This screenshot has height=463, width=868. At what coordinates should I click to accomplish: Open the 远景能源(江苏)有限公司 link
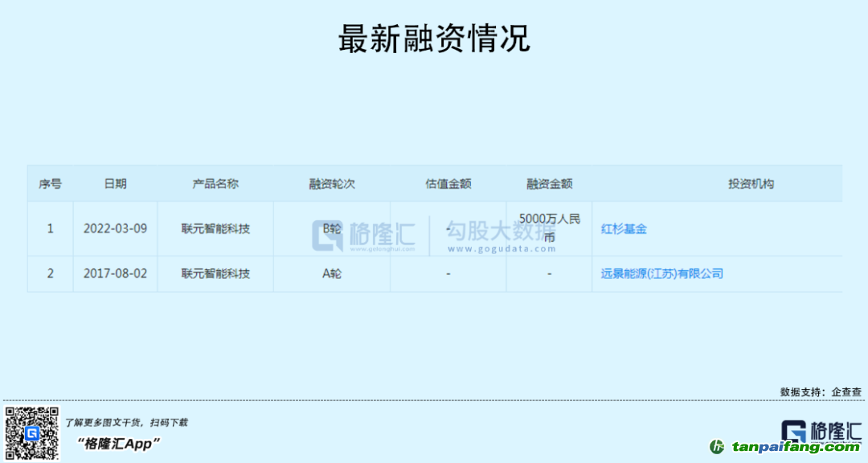tap(661, 274)
